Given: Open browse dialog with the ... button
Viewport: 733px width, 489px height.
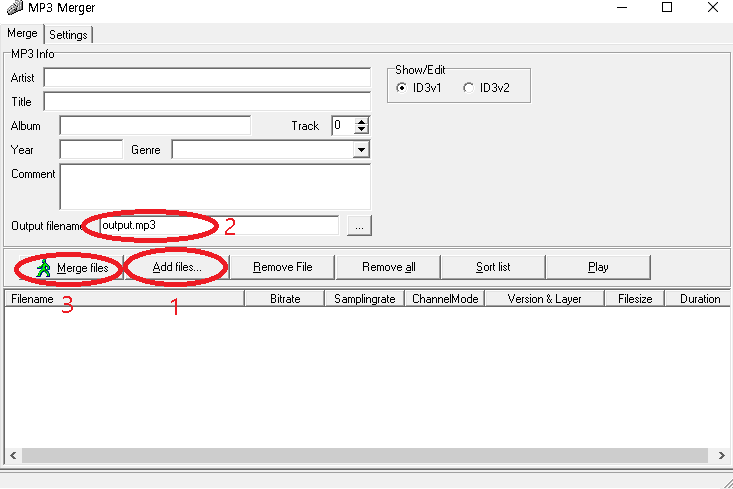Looking at the screenshot, I should pyautogui.click(x=359, y=225).
